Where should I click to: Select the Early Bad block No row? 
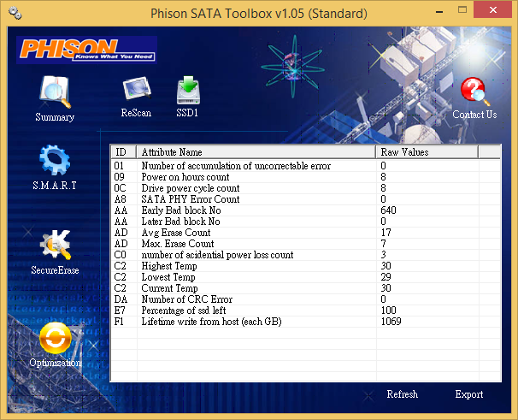(x=305, y=210)
